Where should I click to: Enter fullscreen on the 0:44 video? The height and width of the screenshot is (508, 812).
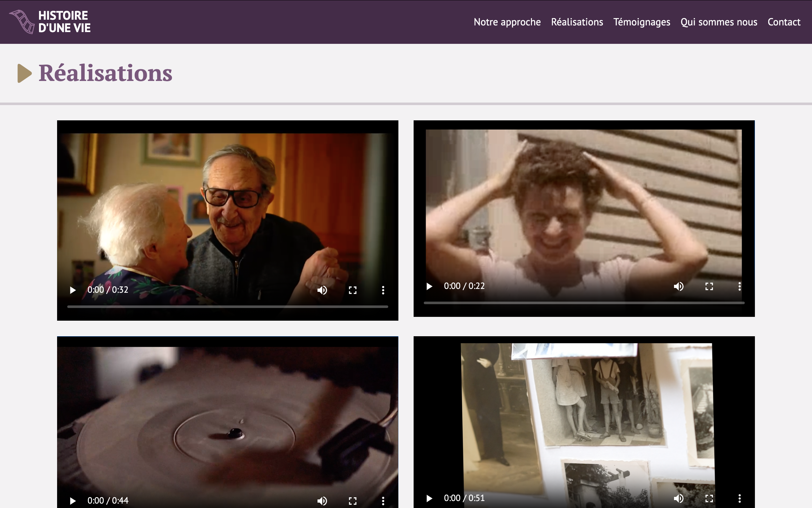(x=353, y=501)
